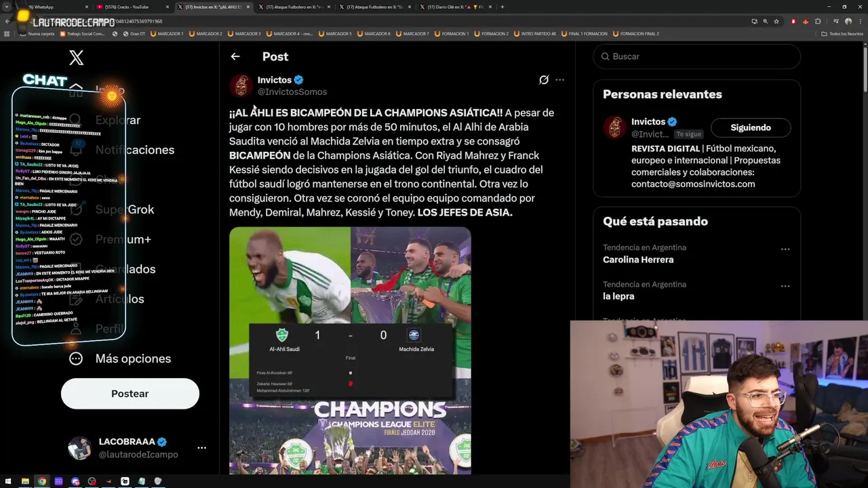Viewport: 868px width, 488px height.
Task: Open the FORMACION FINAL 2 bookmark
Action: coord(636,33)
